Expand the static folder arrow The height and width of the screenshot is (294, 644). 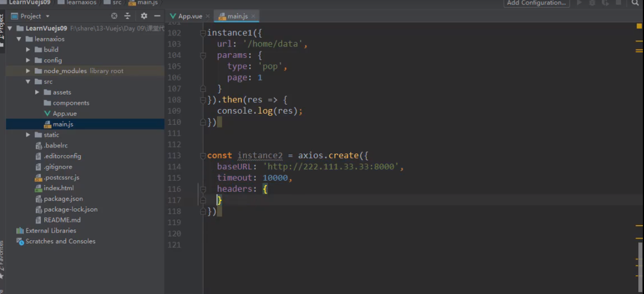point(28,135)
